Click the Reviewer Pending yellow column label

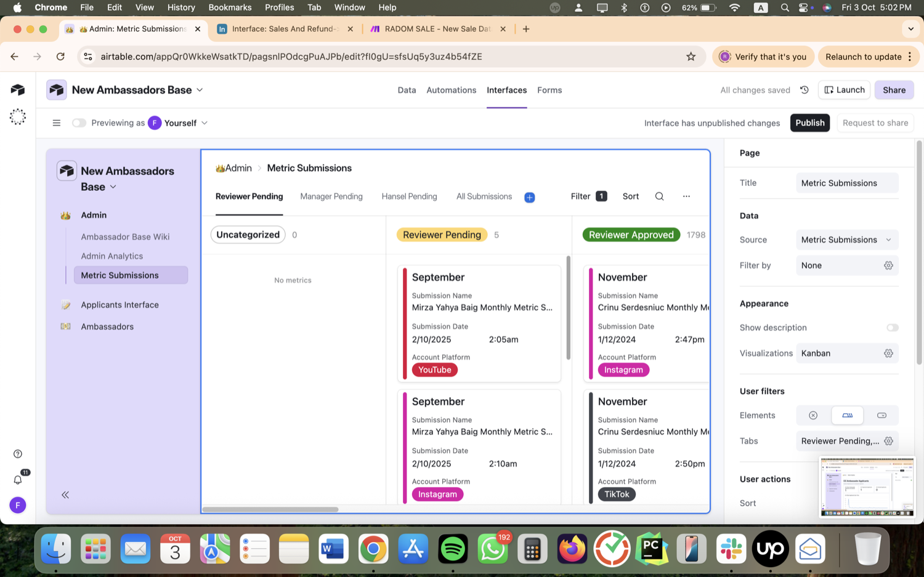[x=442, y=235]
